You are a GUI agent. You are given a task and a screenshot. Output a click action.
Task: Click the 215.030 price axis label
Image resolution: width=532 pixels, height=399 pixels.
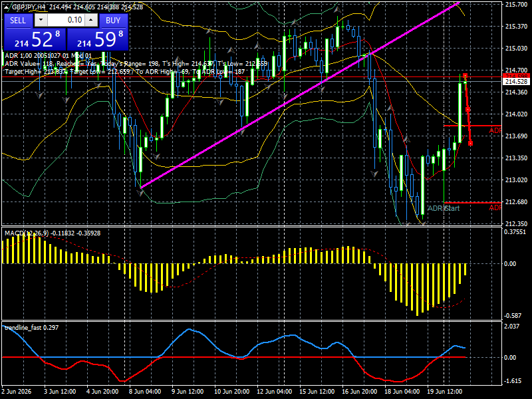pyautogui.click(x=516, y=48)
